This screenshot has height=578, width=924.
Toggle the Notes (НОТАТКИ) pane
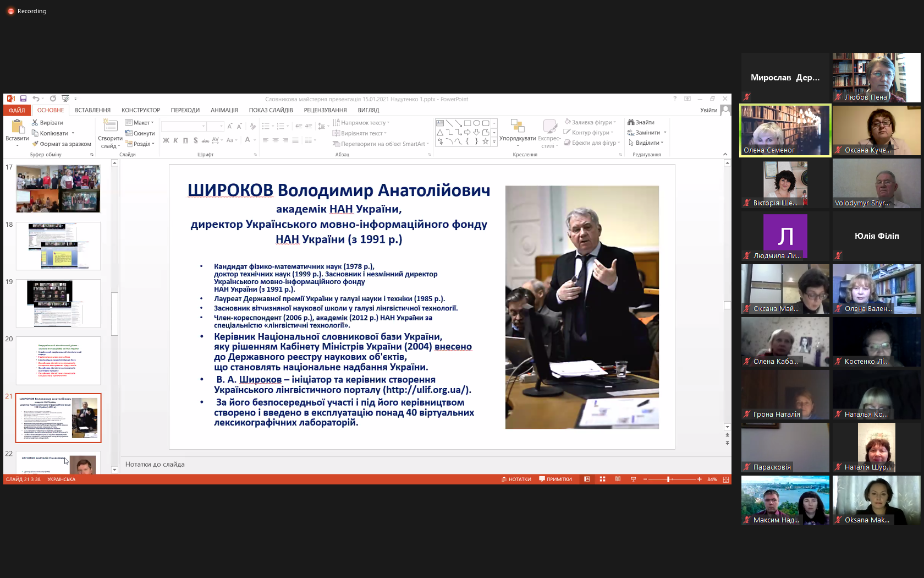pyautogui.click(x=516, y=479)
